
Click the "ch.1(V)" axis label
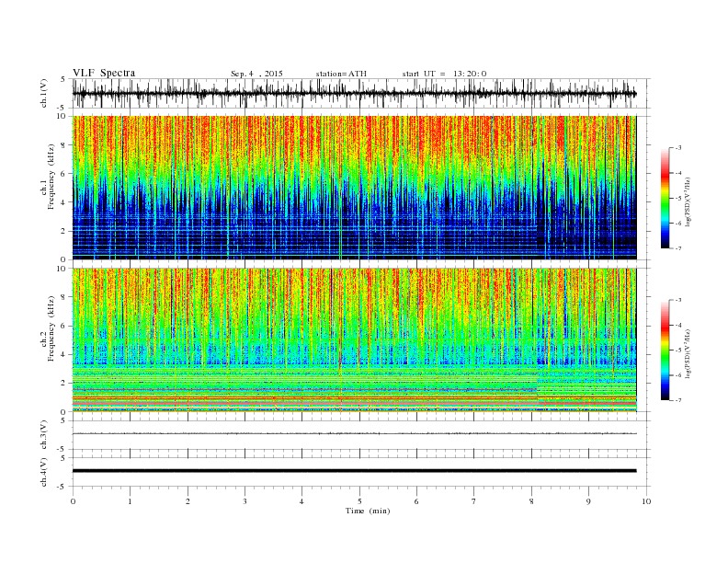[44, 94]
